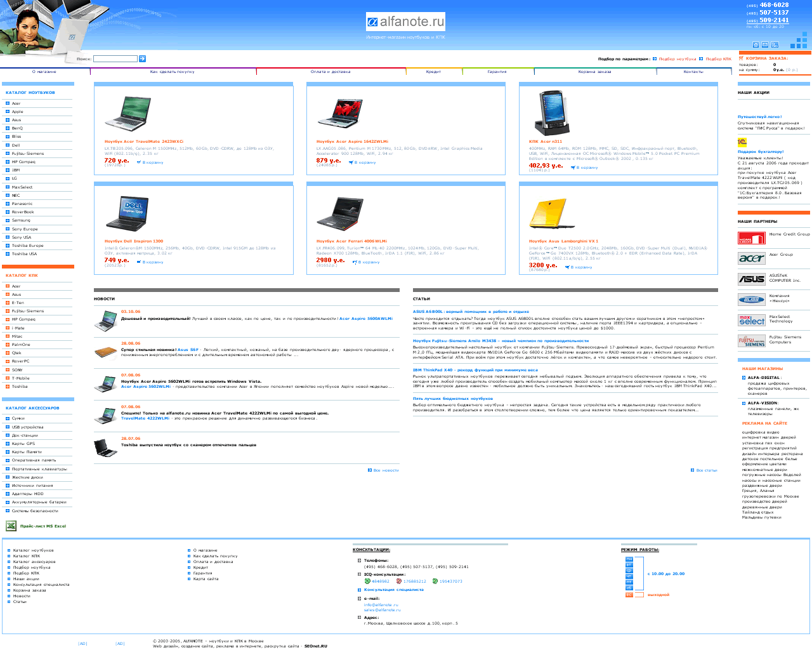Click the Поиск search input field
This screenshot has width=812, height=650.
[115, 58]
